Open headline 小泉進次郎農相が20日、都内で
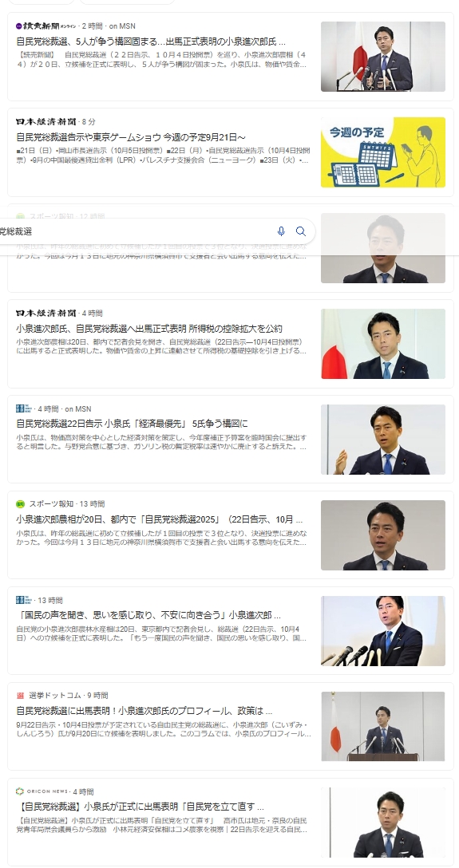Viewport: 459px width, 868px height. (x=159, y=520)
